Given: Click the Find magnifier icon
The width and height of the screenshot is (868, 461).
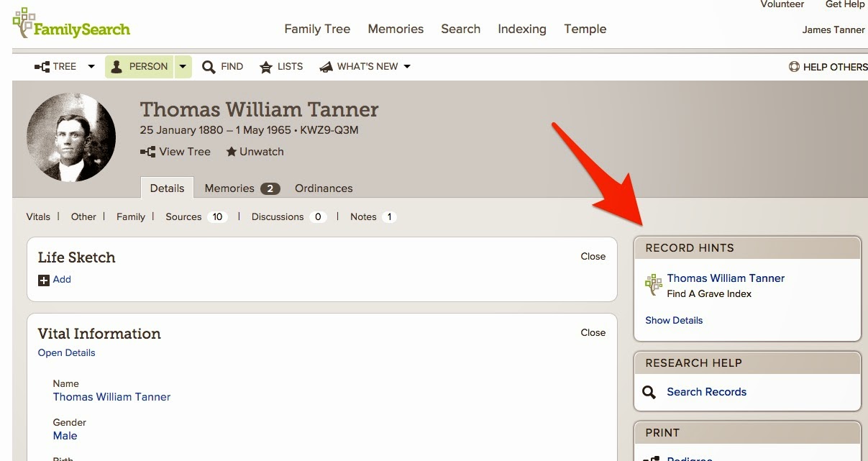Looking at the screenshot, I should click(209, 67).
